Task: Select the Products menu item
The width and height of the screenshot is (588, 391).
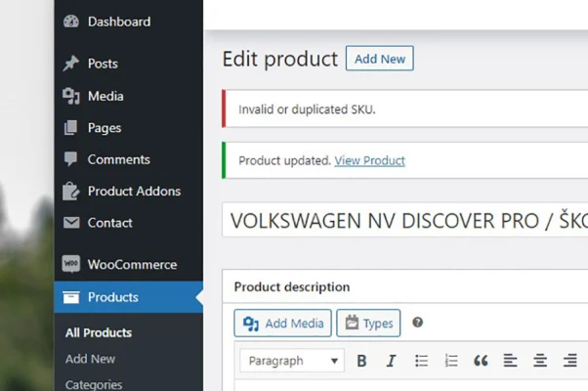Action: (x=129, y=297)
